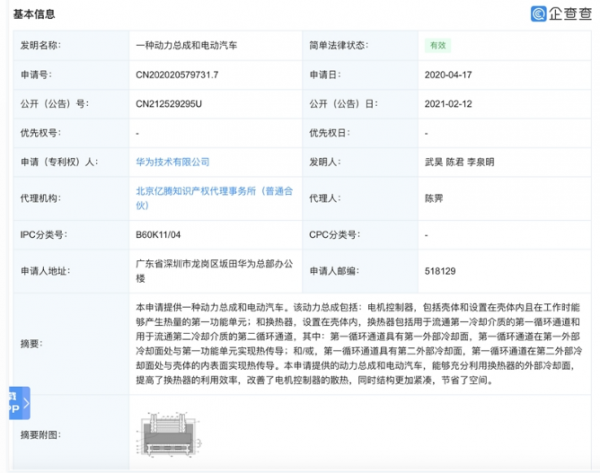Viewport: 600px width, 473px height.
Task: Click the 申请日 field label
Action: coord(325,75)
